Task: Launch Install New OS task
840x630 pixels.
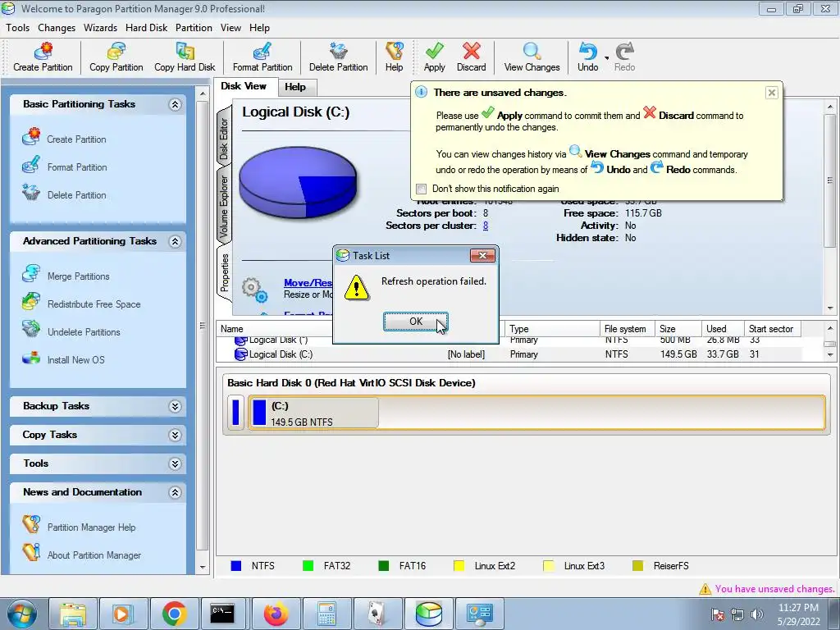Action: click(x=75, y=360)
